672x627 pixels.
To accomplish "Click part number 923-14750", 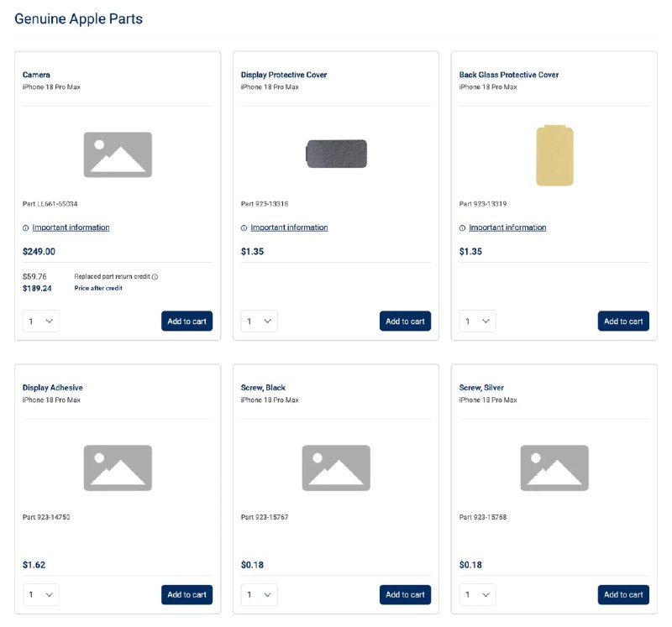I will click(x=46, y=517).
